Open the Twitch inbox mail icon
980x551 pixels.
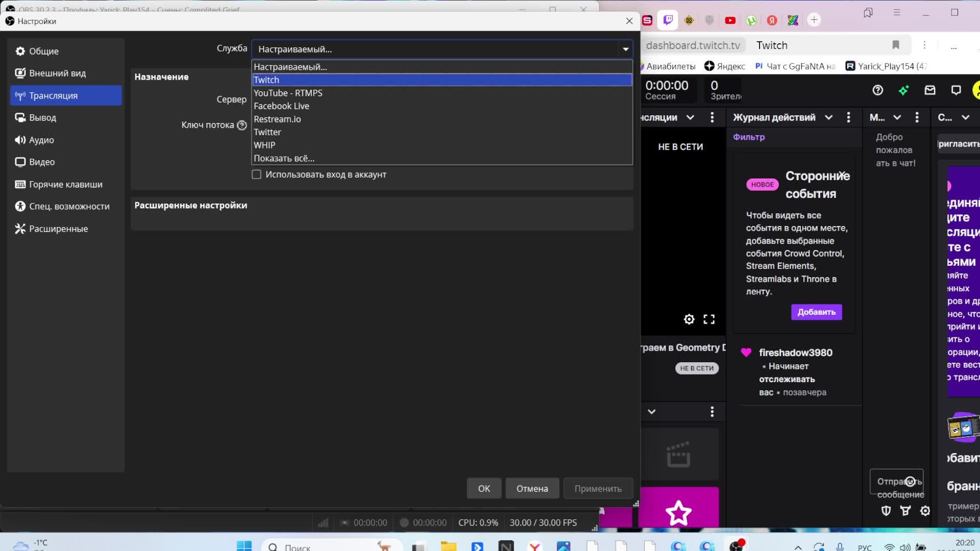click(x=930, y=90)
